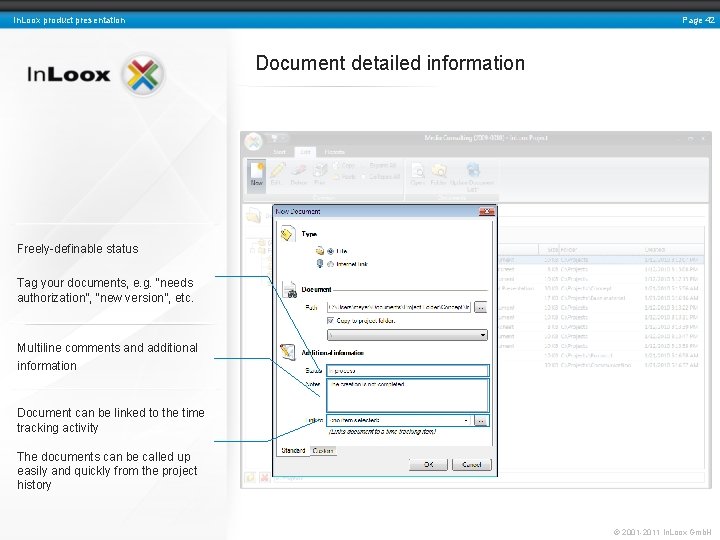
Task: Click the red X icon below the New Document dialog
Action: (264, 478)
